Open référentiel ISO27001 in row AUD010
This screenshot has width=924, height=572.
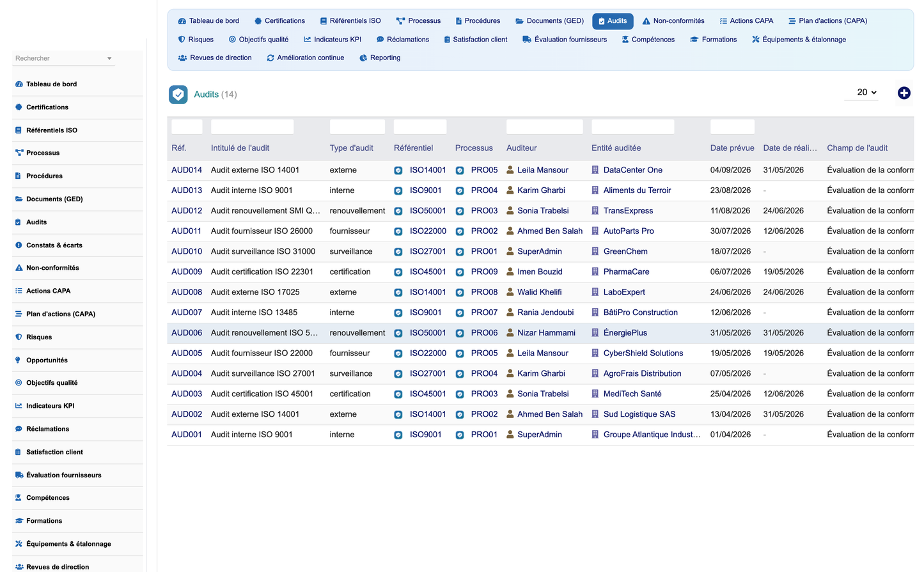pos(428,252)
